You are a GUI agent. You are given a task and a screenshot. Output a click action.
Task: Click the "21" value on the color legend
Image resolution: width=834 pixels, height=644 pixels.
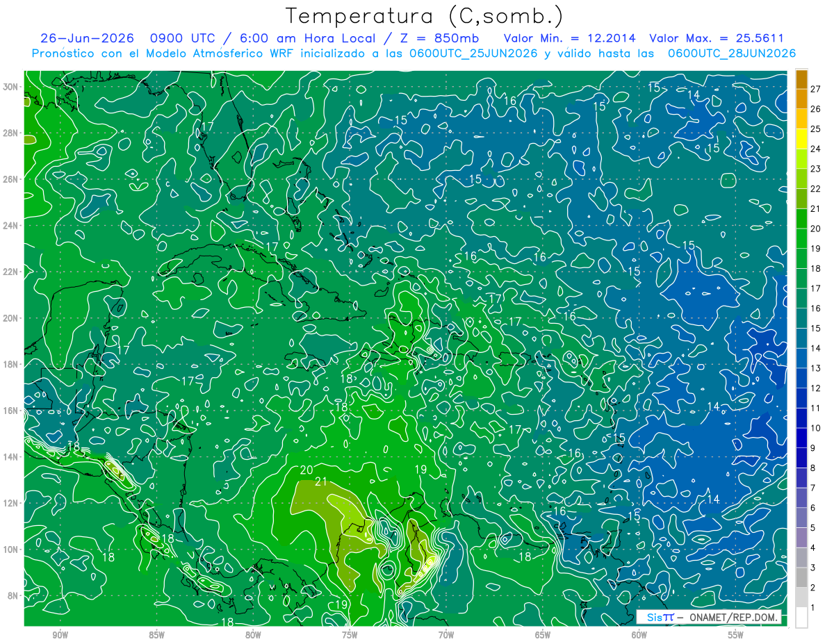pos(815,208)
